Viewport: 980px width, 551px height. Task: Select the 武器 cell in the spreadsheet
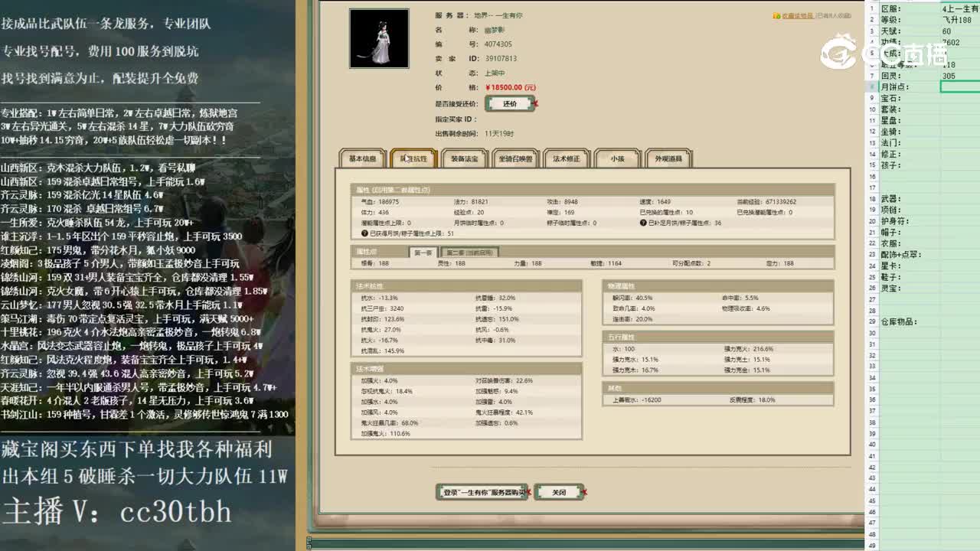[x=910, y=198]
